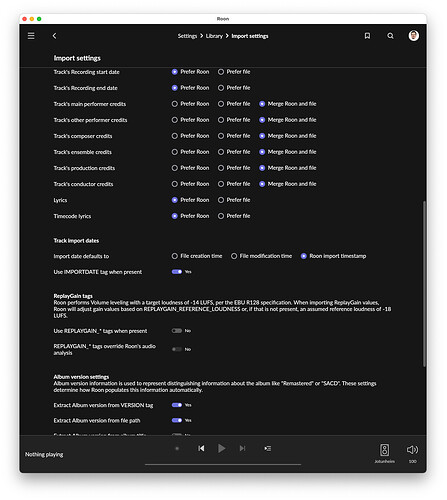Choose Prefer file for Track's Recording end date
The width and height of the screenshot is (447, 500).
[234, 88]
